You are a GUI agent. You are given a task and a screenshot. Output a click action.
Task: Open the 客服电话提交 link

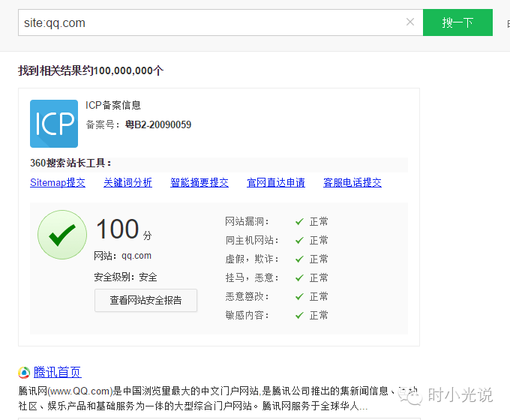click(x=352, y=182)
